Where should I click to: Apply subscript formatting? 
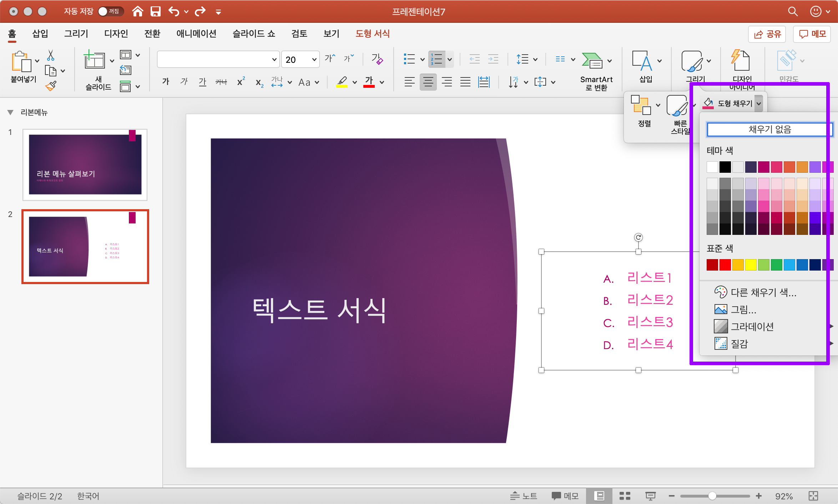259,82
